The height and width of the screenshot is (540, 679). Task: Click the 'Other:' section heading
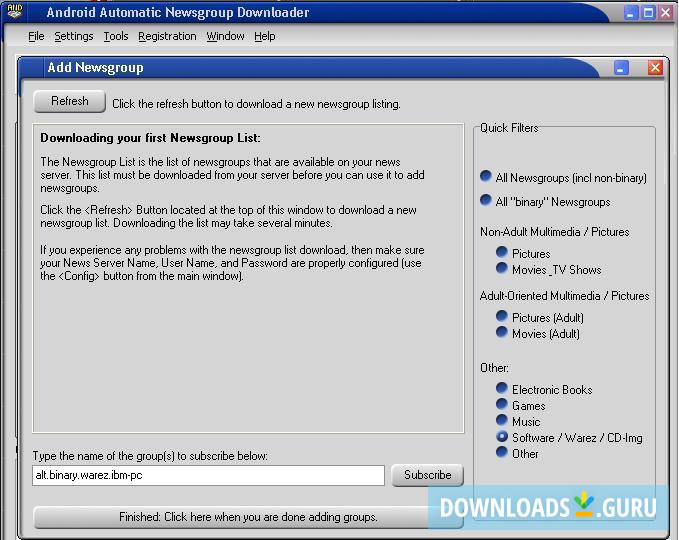(494, 368)
